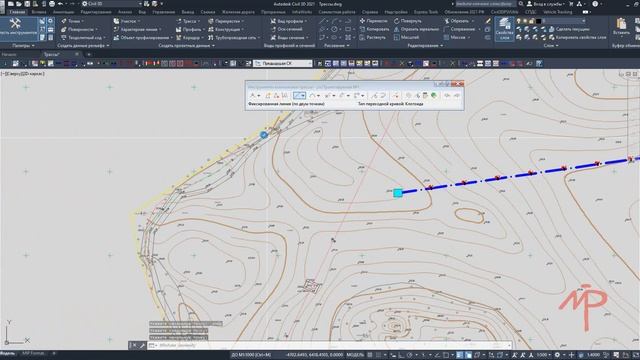The image size is (640, 360).
Task: Select the Перенести (Move) tool
Action: pyautogui.click(x=373, y=21)
